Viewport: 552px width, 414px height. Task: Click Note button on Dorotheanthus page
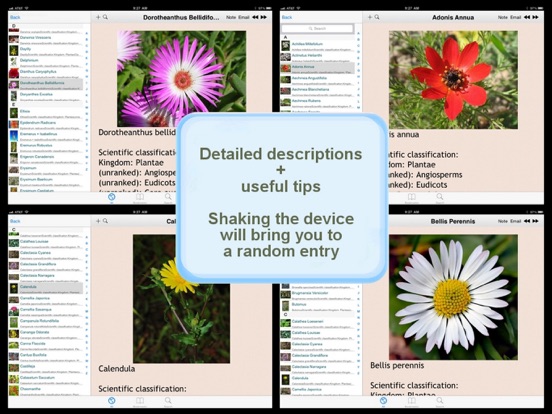[231, 17]
